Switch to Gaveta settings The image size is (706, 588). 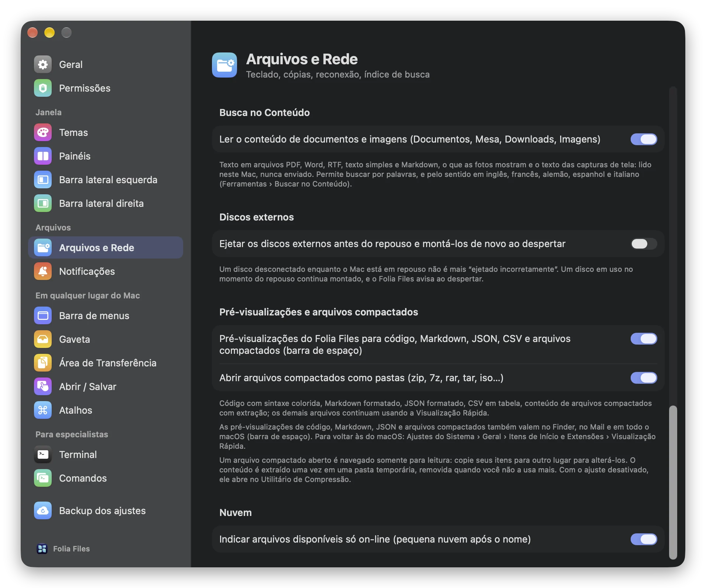click(x=106, y=339)
